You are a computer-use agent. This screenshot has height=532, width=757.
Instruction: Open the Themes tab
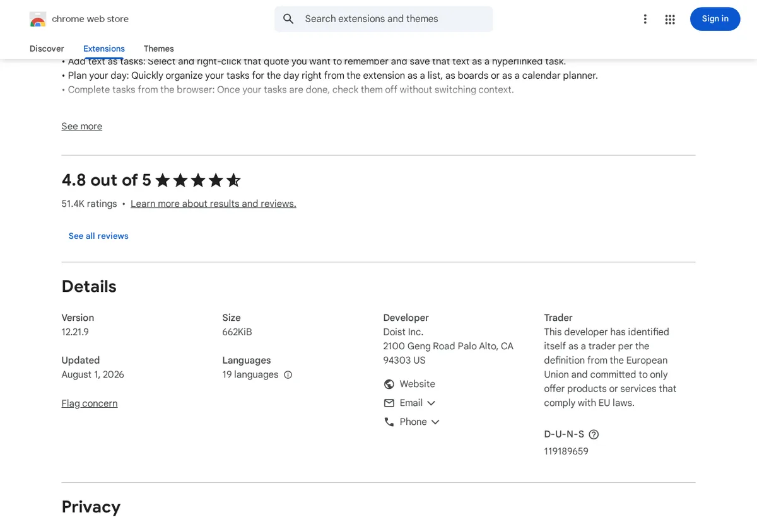tap(158, 49)
